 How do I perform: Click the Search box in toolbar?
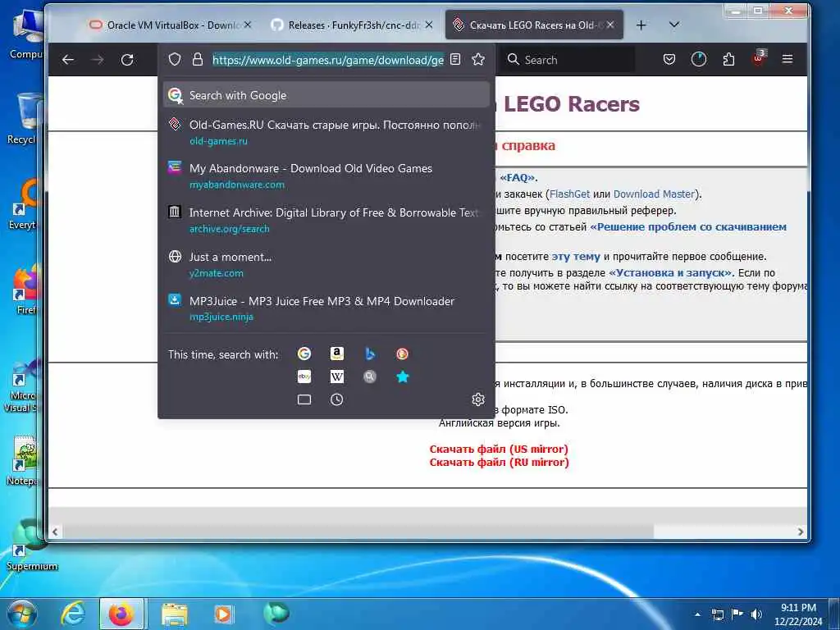coord(568,59)
